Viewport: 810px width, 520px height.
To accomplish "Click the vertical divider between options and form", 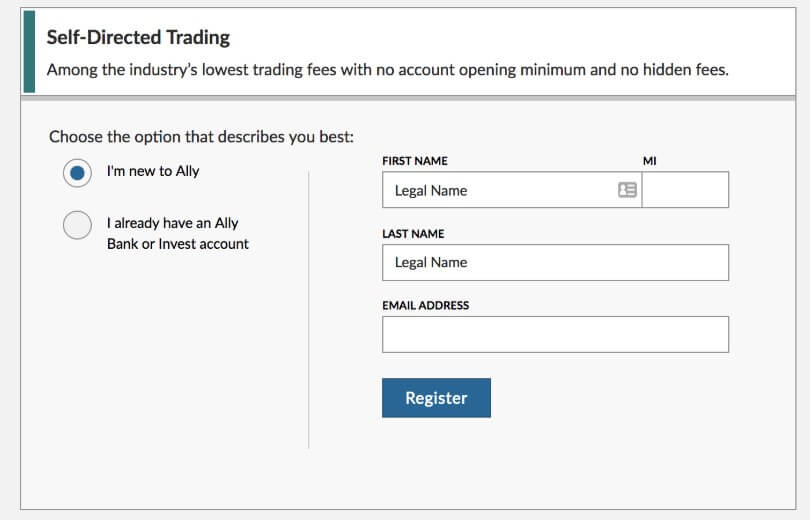I will (x=308, y=310).
